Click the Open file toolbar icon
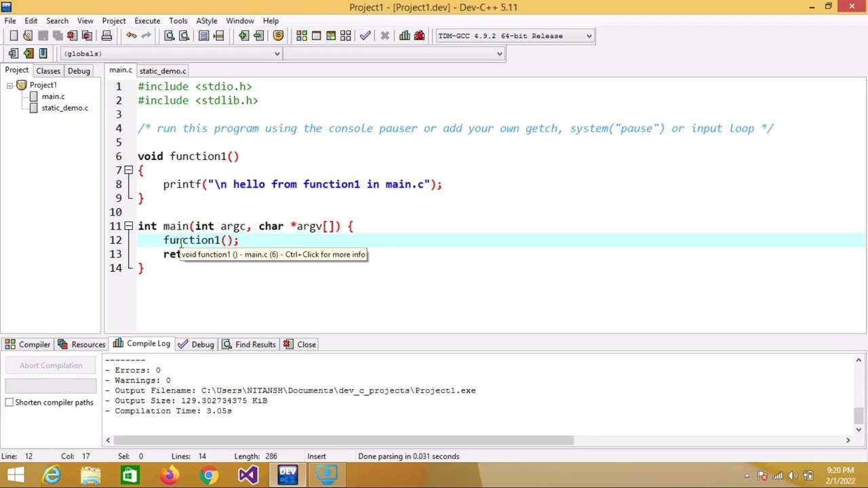This screenshot has height=488, width=868. click(28, 35)
